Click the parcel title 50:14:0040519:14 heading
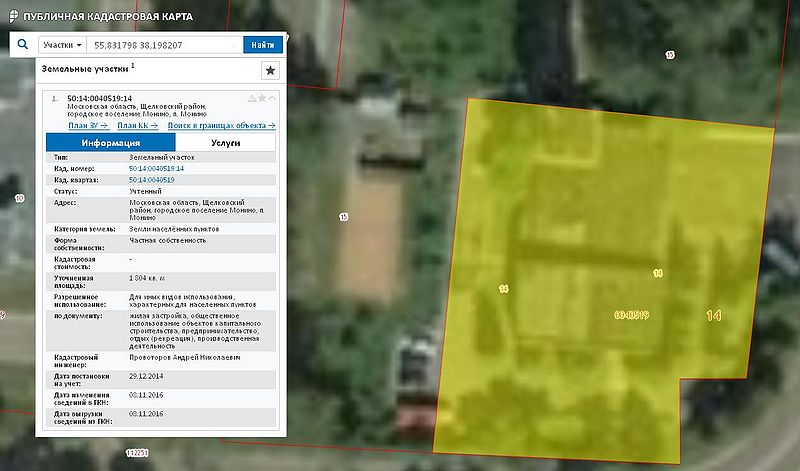Viewport: 800px width, 471px height. [x=99, y=98]
